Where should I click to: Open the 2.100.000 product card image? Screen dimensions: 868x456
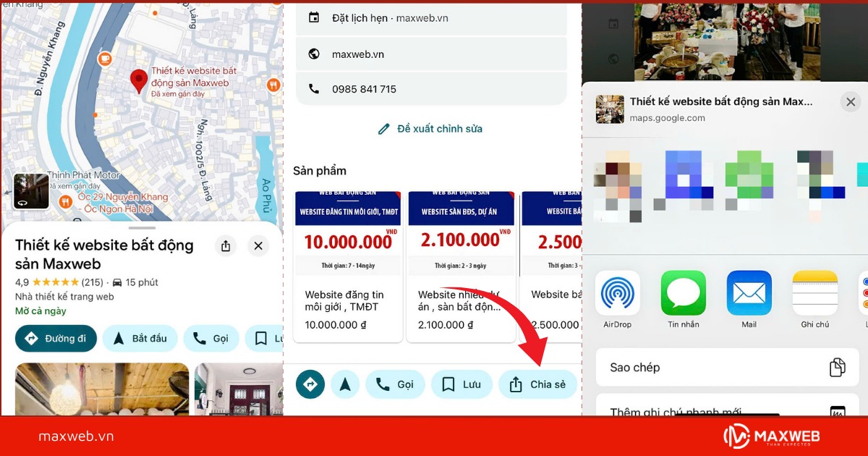(461, 233)
